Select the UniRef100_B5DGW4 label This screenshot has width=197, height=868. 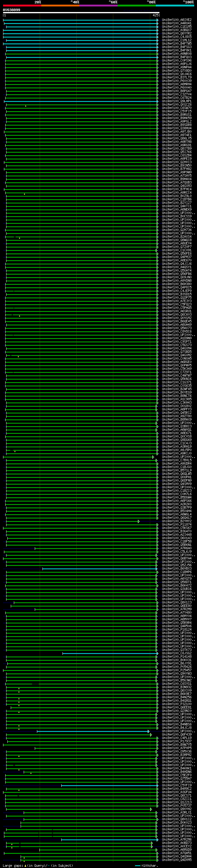pyautogui.click(x=177, y=497)
